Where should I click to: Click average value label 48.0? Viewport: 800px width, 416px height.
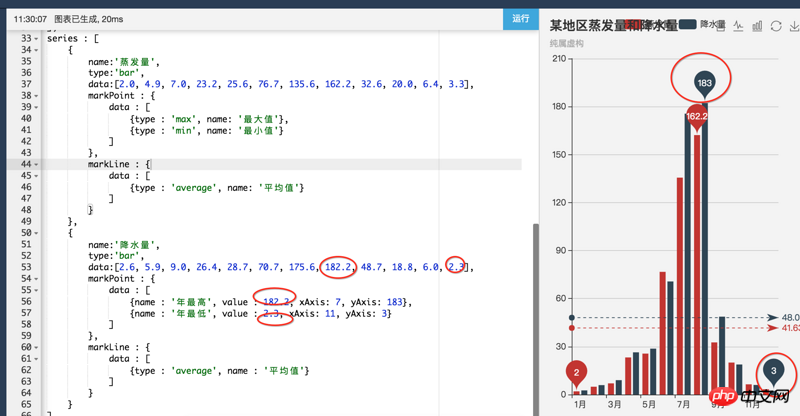tap(790, 318)
